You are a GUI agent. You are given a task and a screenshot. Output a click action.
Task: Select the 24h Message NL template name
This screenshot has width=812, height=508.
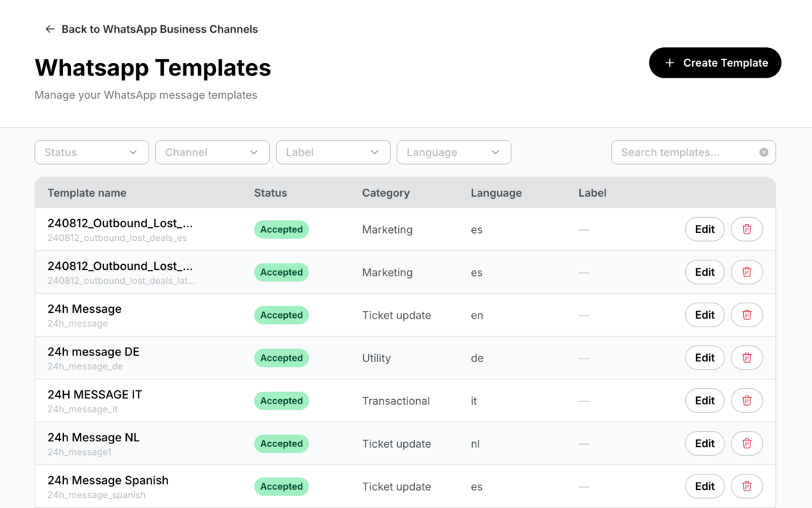pos(94,438)
